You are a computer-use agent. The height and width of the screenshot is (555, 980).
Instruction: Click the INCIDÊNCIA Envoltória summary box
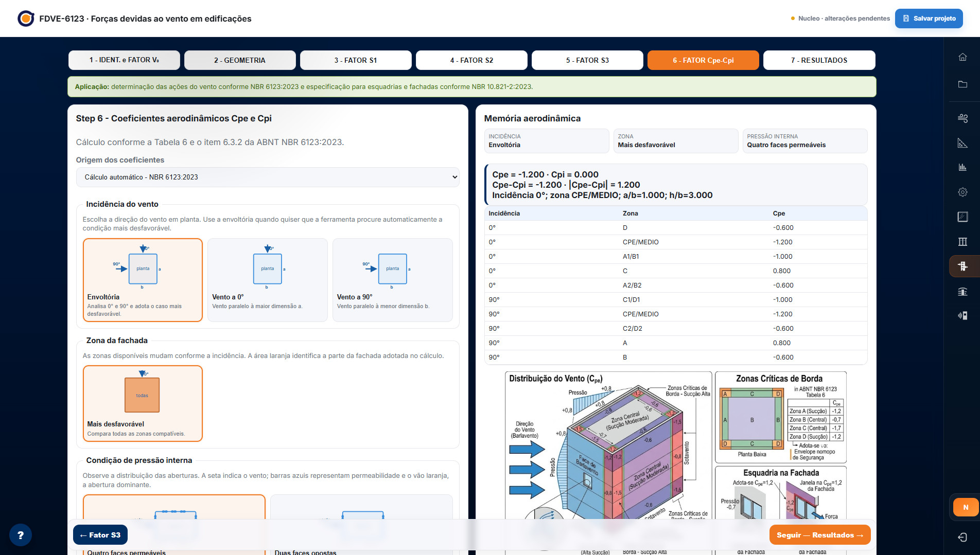(x=547, y=141)
